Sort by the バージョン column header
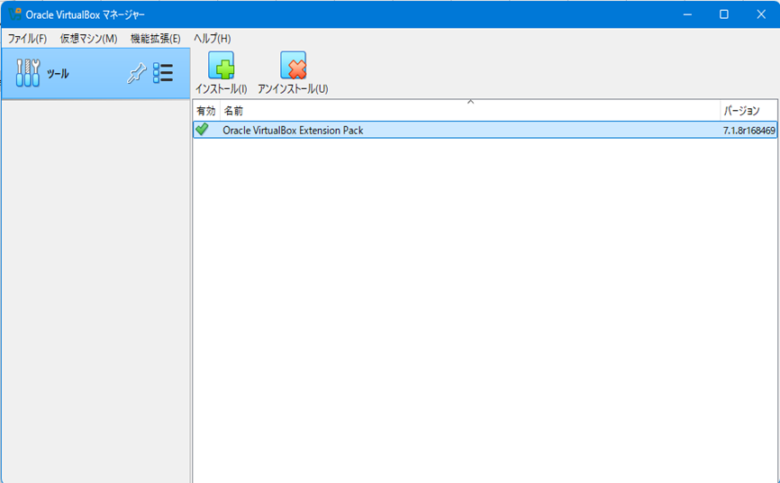Viewport: 780px width, 483px height. (749, 110)
